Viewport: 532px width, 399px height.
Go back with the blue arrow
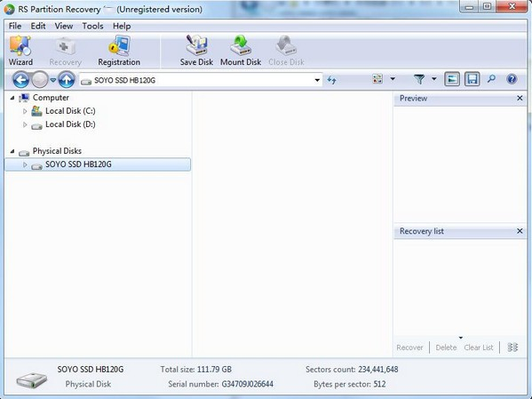click(x=20, y=80)
